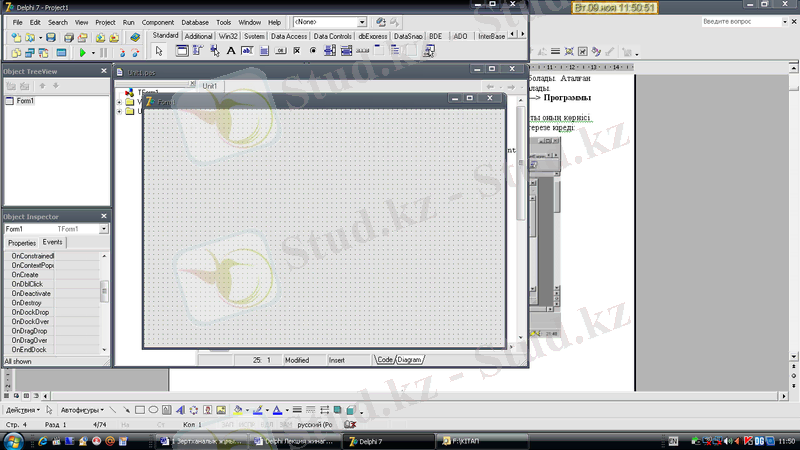Viewport: 800px width, 450px height.
Task: Select the ScrollBar component
Action: [x=362, y=51]
